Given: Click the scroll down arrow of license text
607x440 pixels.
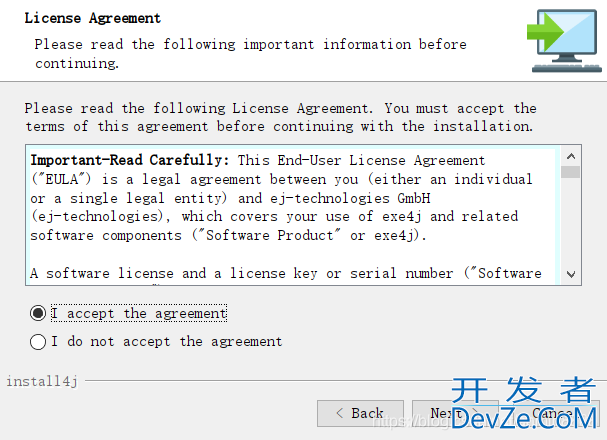Looking at the screenshot, I should [x=571, y=274].
